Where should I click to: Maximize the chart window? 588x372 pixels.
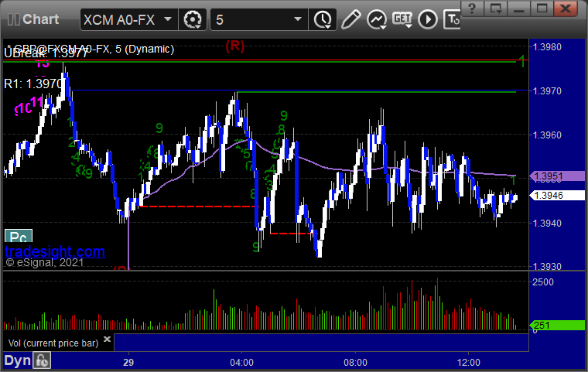point(542,9)
